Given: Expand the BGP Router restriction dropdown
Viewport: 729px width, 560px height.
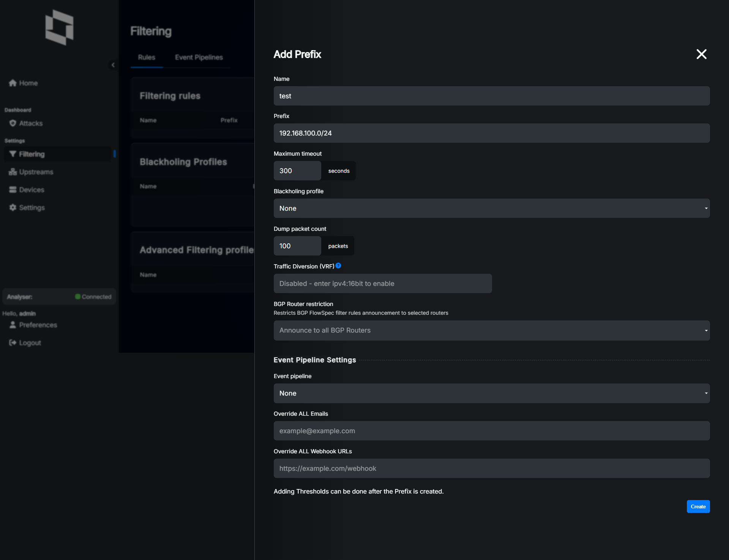Looking at the screenshot, I should (x=491, y=330).
